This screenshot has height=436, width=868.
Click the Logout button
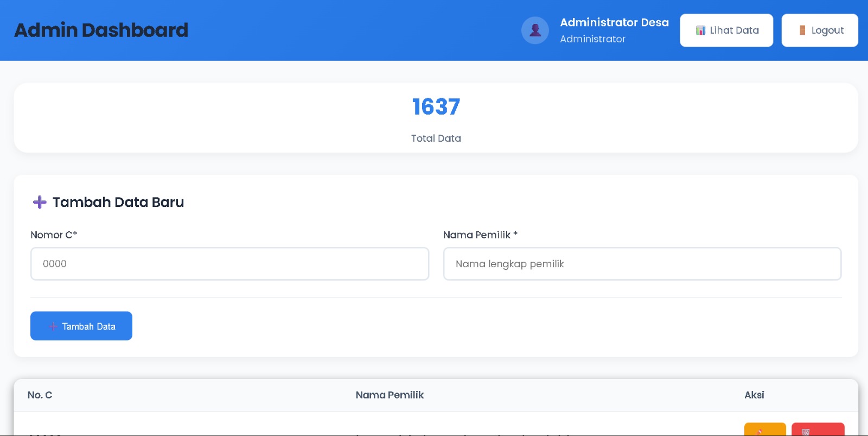820,30
